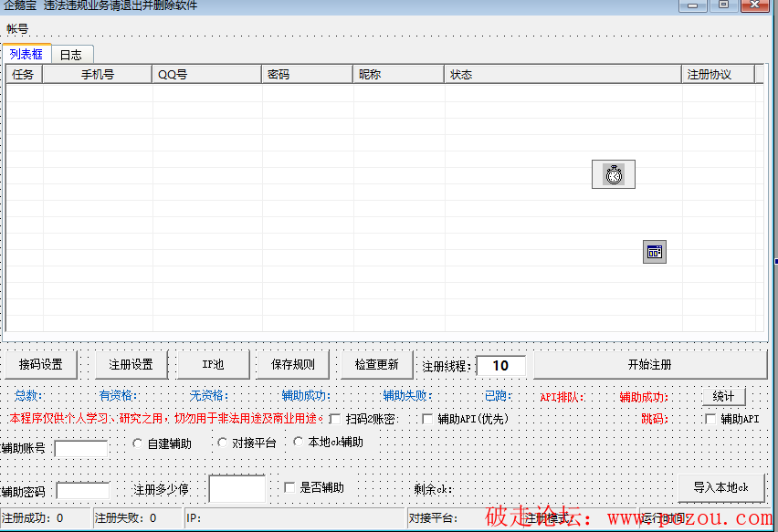The width and height of the screenshot is (778, 532).
Task: Close the 企鹅宝 window
Action: coord(754,5)
